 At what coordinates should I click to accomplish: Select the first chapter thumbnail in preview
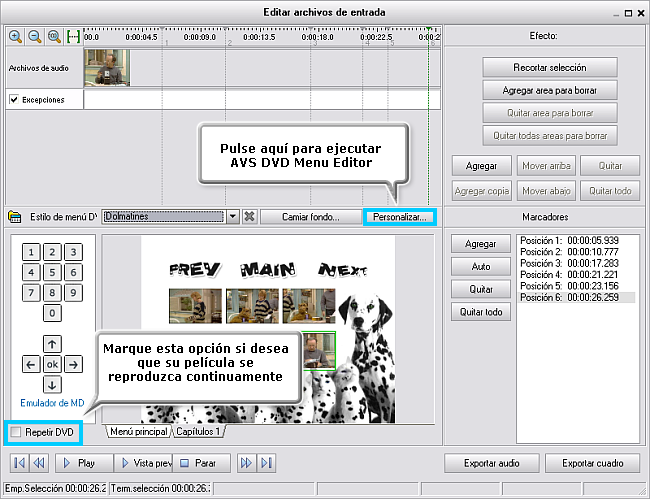point(195,306)
